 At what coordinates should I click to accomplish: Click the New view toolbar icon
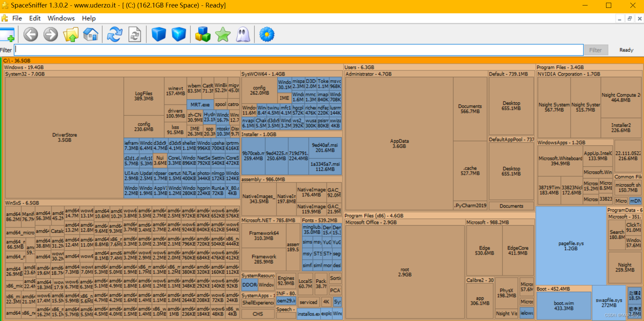[7, 34]
